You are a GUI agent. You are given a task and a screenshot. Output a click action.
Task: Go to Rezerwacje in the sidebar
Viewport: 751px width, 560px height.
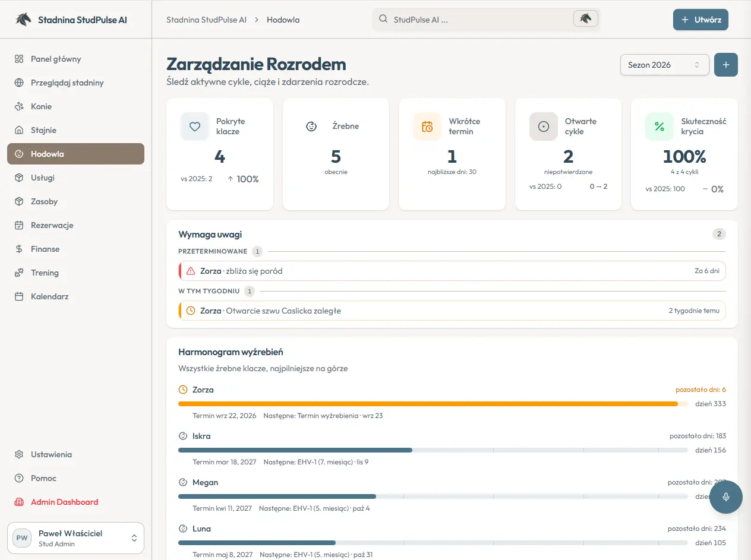click(x=75, y=225)
